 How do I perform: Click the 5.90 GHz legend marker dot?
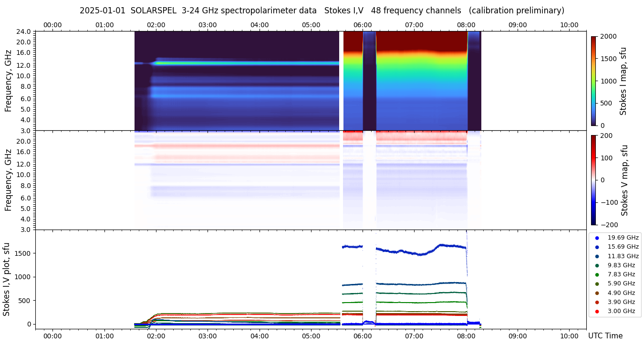(x=597, y=284)
